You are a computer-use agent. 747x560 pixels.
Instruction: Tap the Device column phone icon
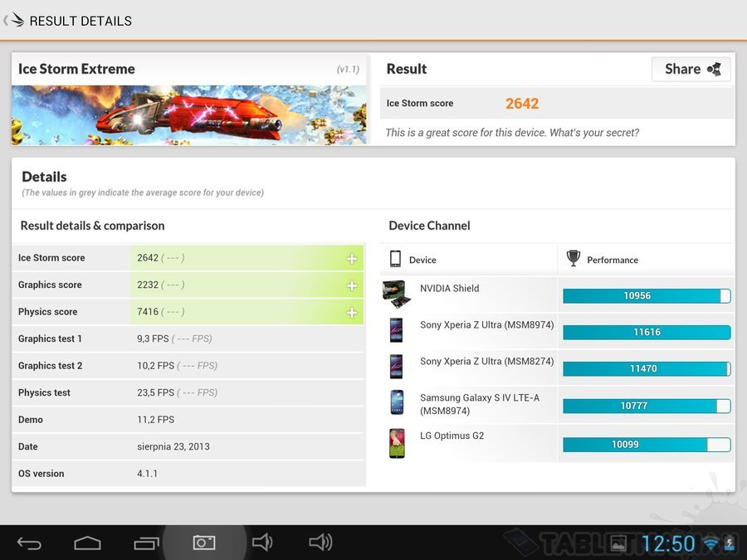coord(395,259)
